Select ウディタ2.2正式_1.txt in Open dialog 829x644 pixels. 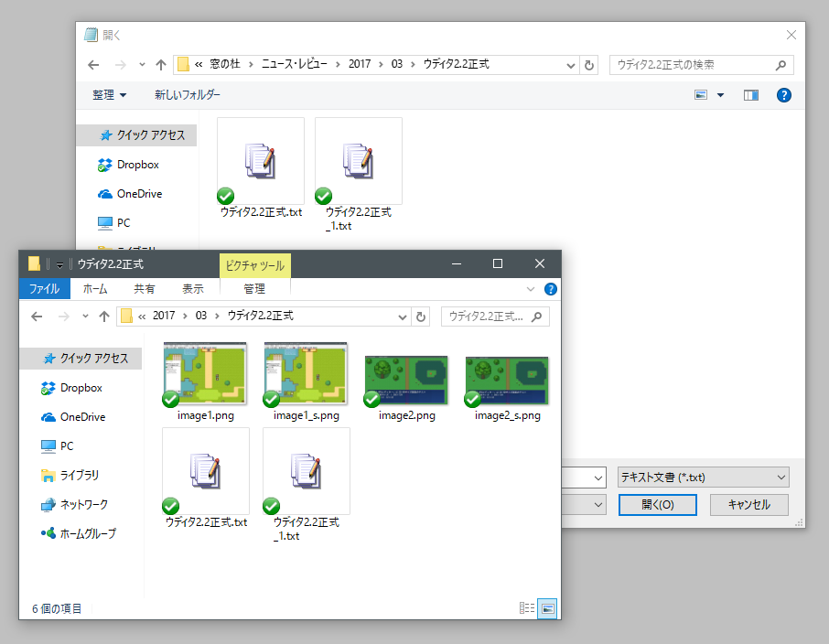click(x=359, y=175)
